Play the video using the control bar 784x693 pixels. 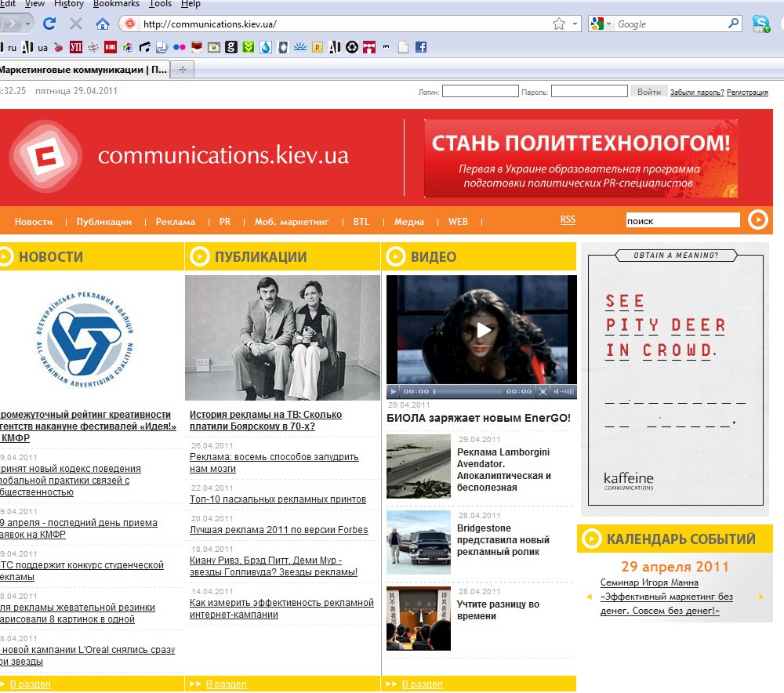pyautogui.click(x=394, y=391)
